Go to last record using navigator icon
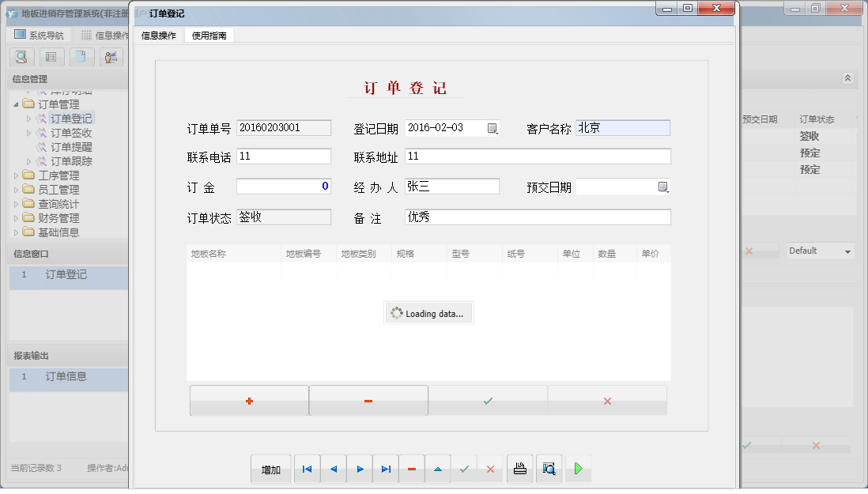Screen dimensions: 868x494 386,468
